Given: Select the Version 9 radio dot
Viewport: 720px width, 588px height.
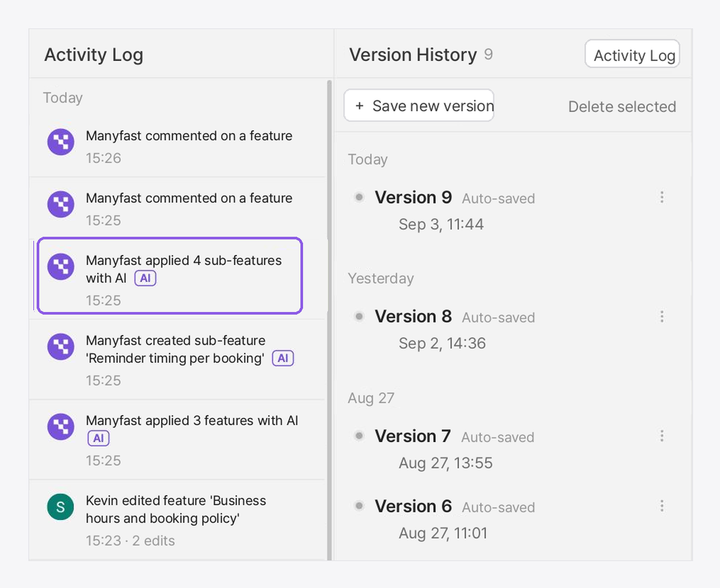Looking at the screenshot, I should 359,197.
